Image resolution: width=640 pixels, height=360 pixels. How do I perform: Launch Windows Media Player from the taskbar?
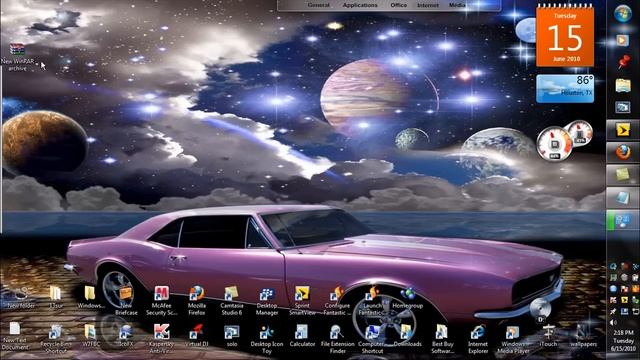pos(622,40)
